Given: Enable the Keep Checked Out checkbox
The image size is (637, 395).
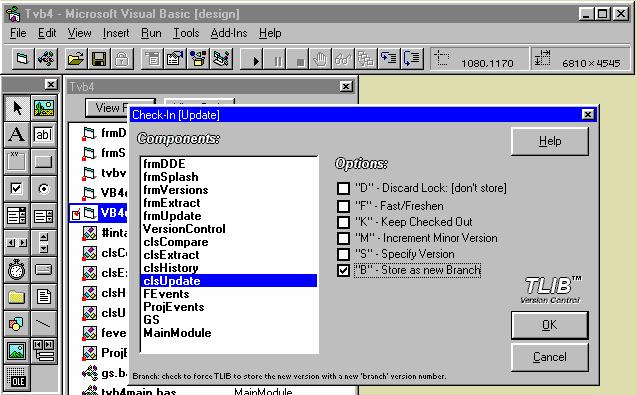Looking at the screenshot, I should pyautogui.click(x=343, y=222).
